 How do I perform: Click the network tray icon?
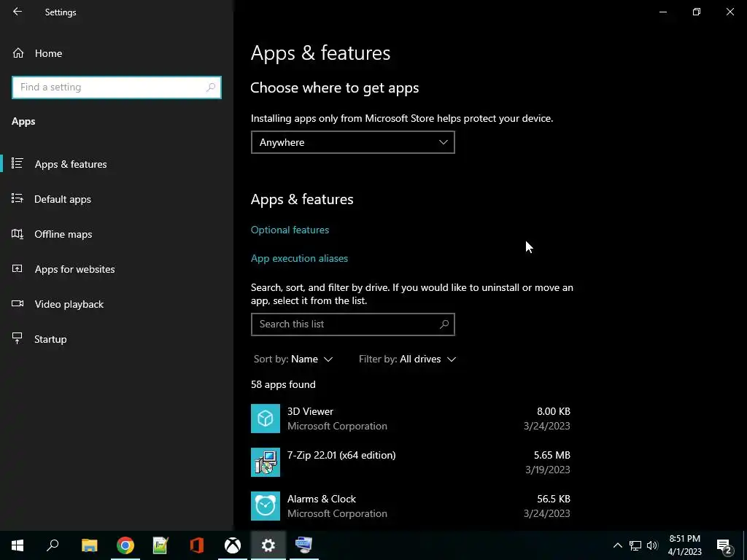pos(635,545)
